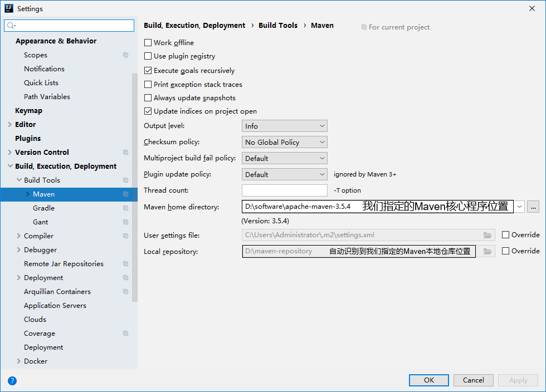This screenshot has width=546, height=392.
Task: Click the project icon on Maven row
Action: [126, 194]
